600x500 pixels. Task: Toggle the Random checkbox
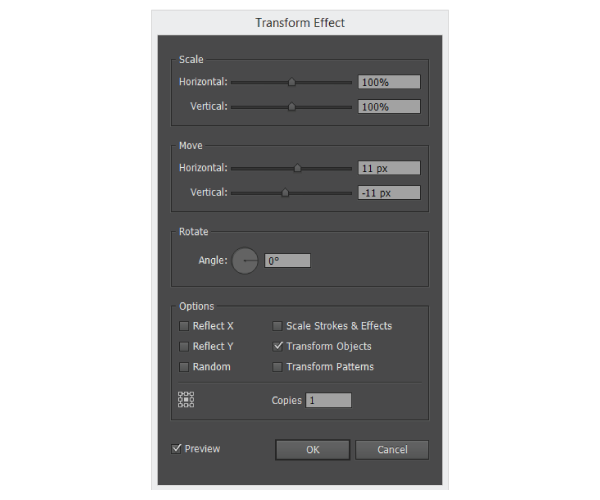(x=184, y=367)
